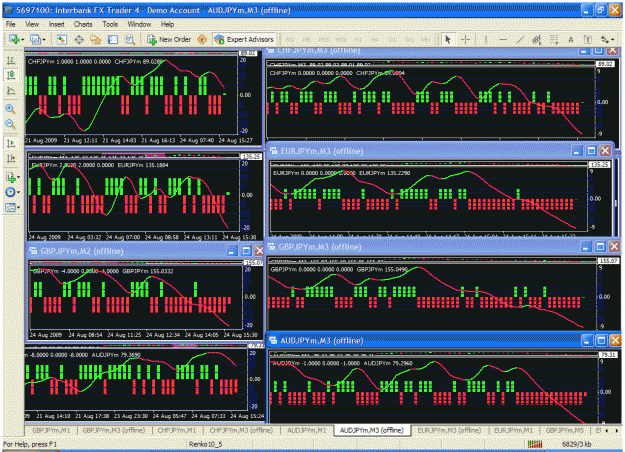Select the Fibonacci Retracement tool

[554, 39]
